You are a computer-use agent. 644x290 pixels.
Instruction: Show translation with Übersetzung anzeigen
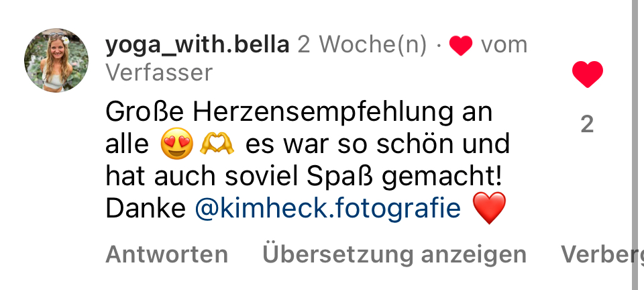(394, 254)
